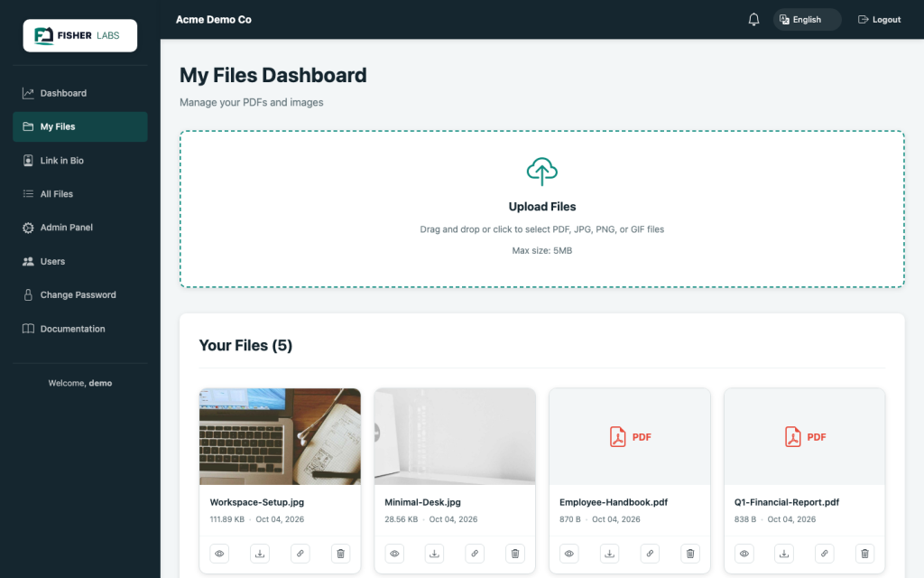
Task: Click the Upload Files drop zone heading
Action: [x=542, y=207]
